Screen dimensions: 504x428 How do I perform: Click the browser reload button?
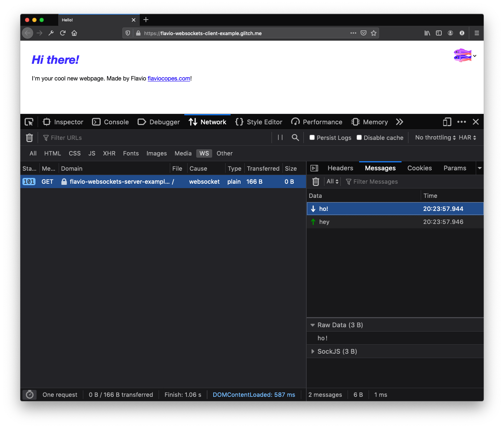click(x=63, y=33)
